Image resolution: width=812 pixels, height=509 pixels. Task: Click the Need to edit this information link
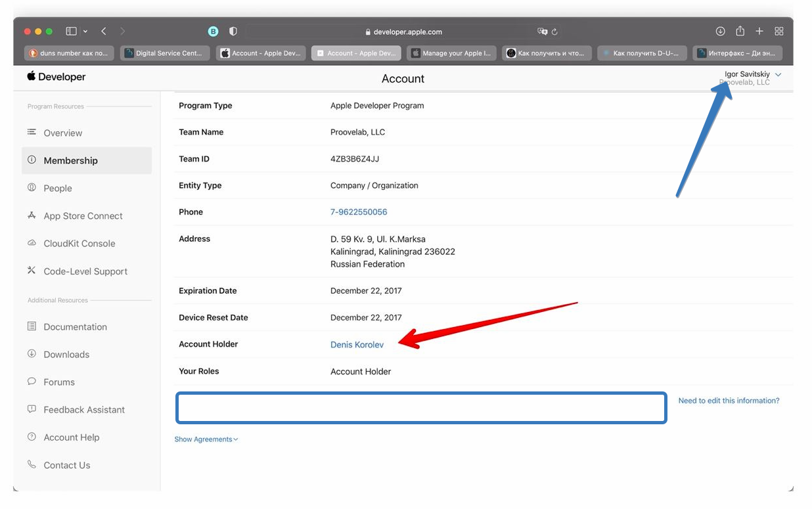pyautogui.click(x=729, y=401)
